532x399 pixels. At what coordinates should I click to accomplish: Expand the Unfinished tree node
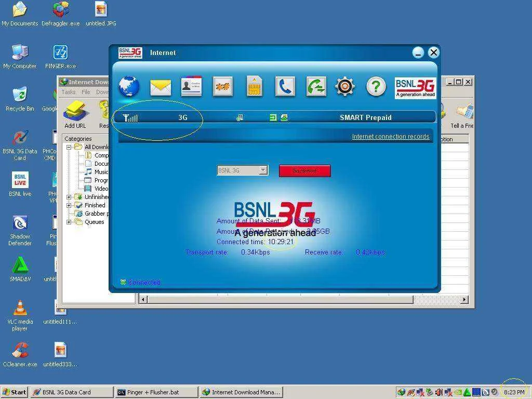click(69, 197)
